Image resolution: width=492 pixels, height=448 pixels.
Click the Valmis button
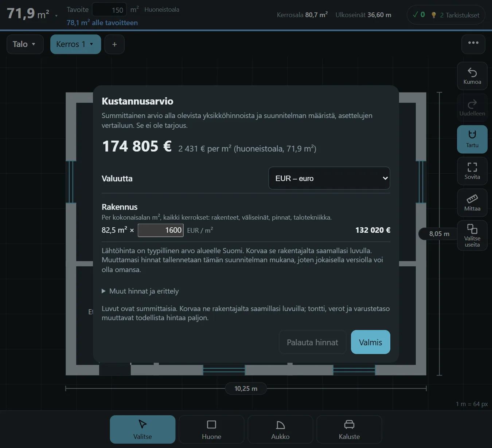click(x=370, y=342)
